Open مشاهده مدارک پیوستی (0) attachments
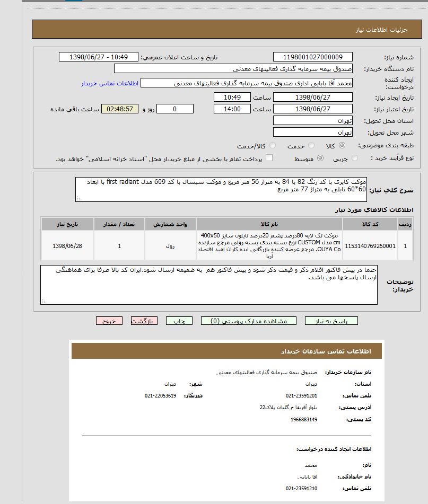This screenshot has width=428, height=504. coord(249,321)
